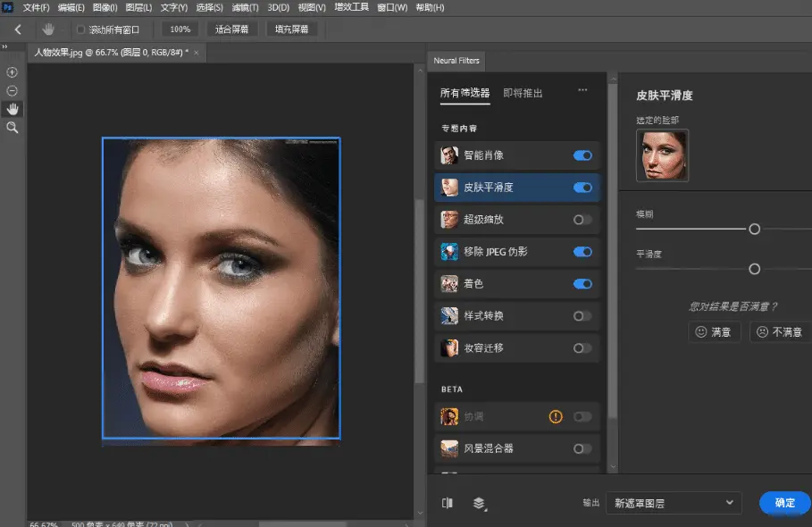
Task: Click the sad face on 不满意 button
Action: [762, 332]
